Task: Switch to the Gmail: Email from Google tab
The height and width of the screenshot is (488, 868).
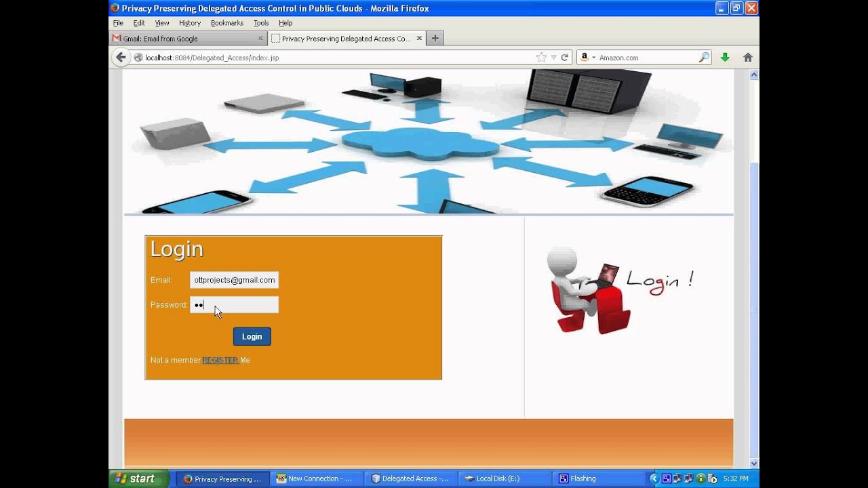Action: coord(188,39)
